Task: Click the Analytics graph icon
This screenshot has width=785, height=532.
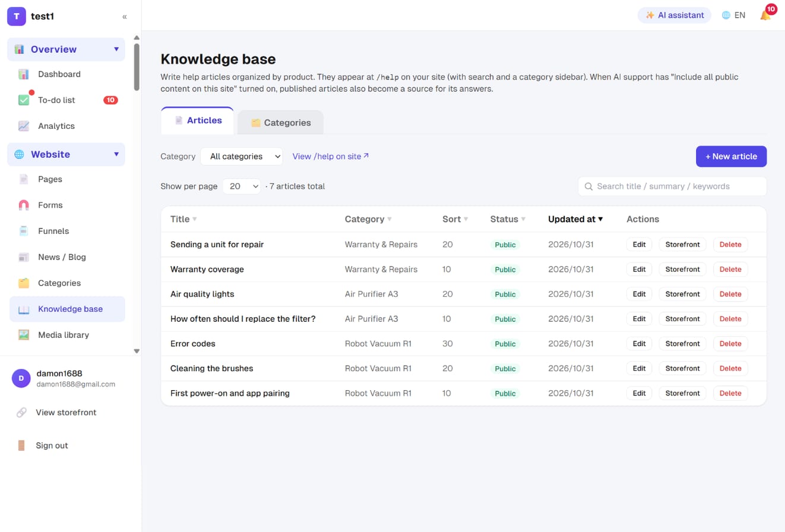Action: [x=24, y=126]
